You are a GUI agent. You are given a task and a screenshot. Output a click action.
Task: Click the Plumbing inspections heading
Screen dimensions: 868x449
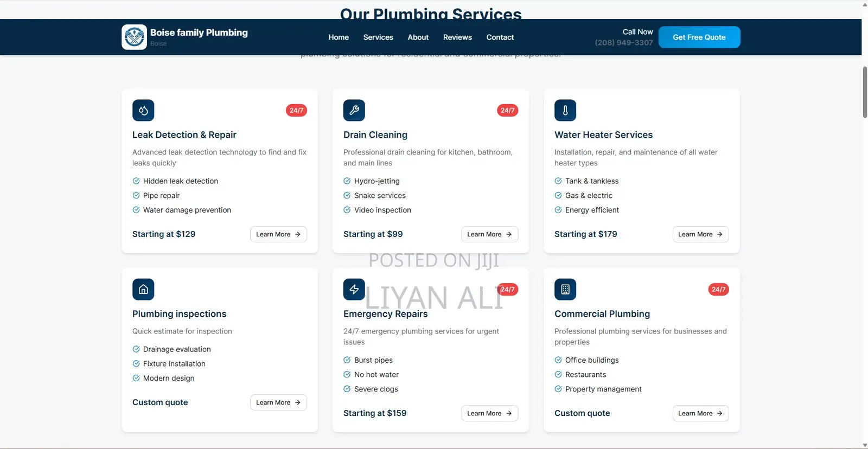pyautogui.click(x=179, y=313)
